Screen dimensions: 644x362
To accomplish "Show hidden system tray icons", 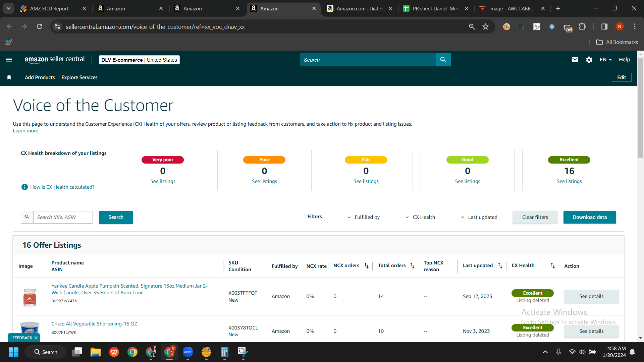I will (x=545, y=352).
